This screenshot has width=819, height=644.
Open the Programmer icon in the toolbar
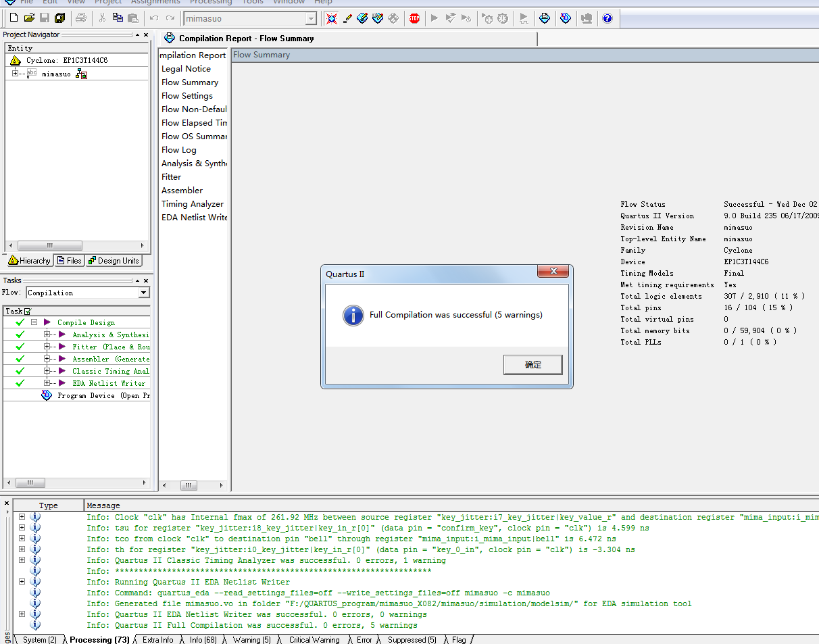pyautogui.click(x=566, y=18)
